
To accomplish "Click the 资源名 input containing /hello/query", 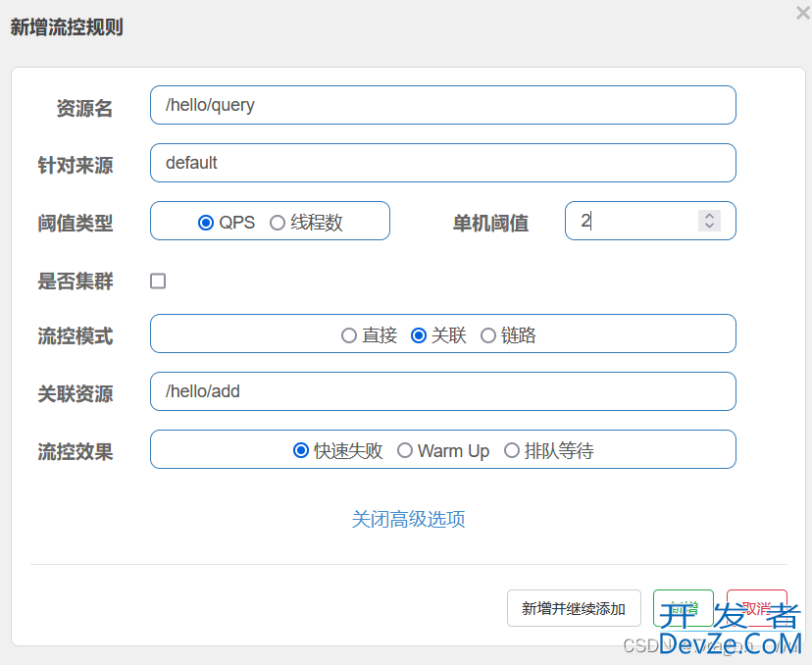I will coord(442,105).
